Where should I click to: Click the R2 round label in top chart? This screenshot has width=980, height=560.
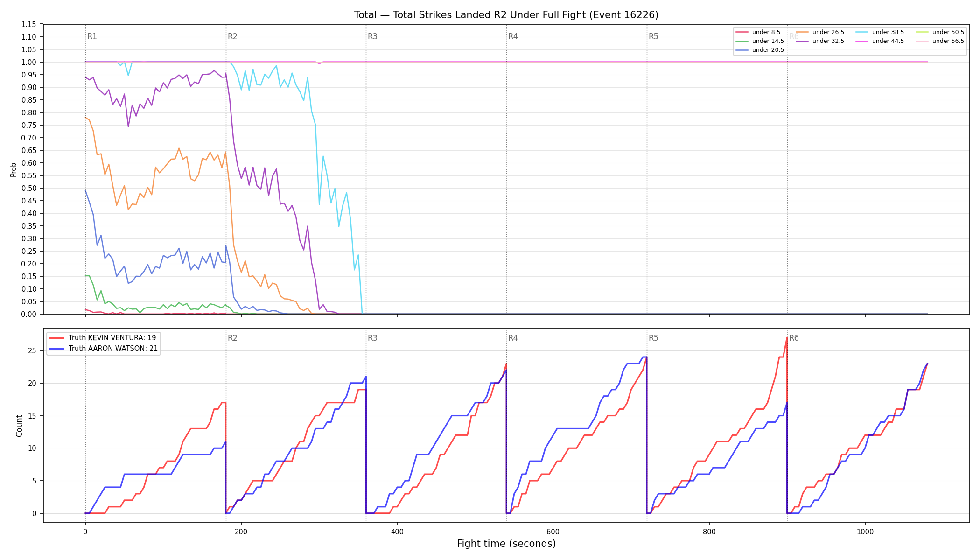pyautogui.click(x=232, y=36)
